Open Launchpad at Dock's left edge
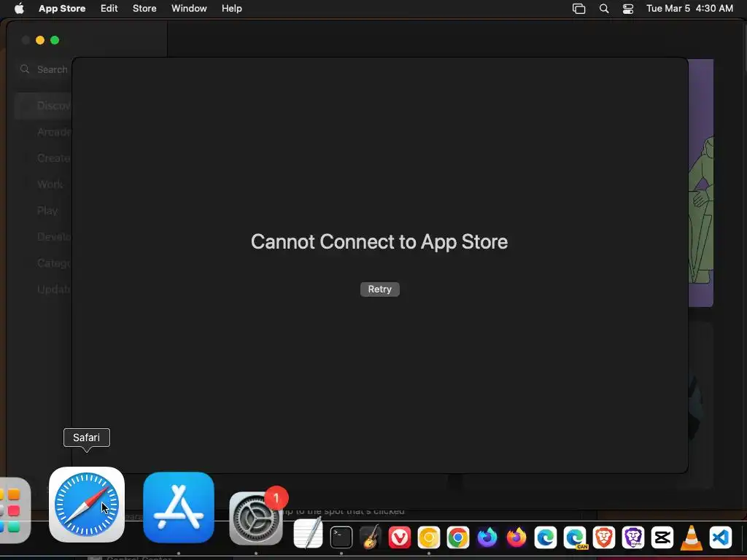 [x=15, y=510]
